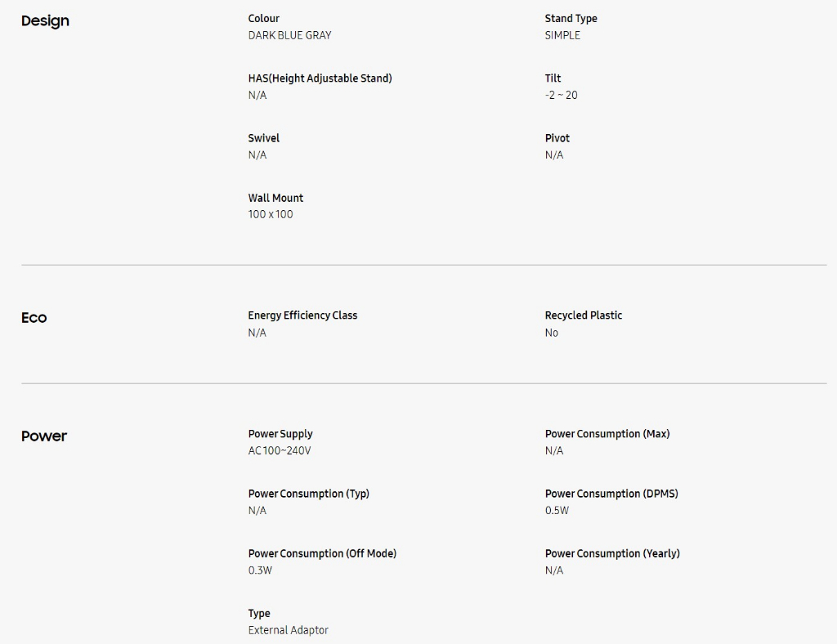Select the SIMPLE stand type value
The image size is (837, 644).
point(563,35)
